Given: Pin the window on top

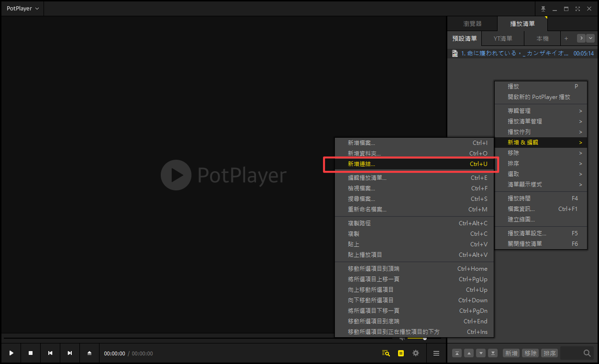Looking at the screenshot, I should (543, 9).
